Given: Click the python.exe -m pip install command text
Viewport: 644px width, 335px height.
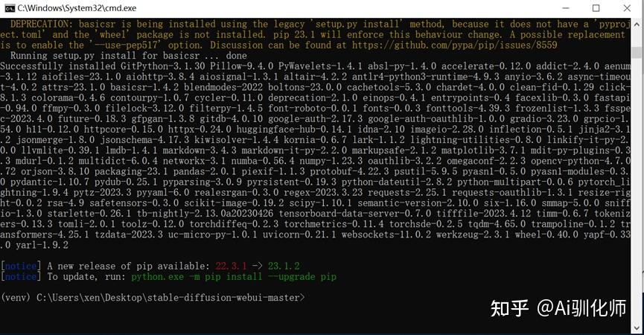Looking at the screenshot, I should 234,277.
